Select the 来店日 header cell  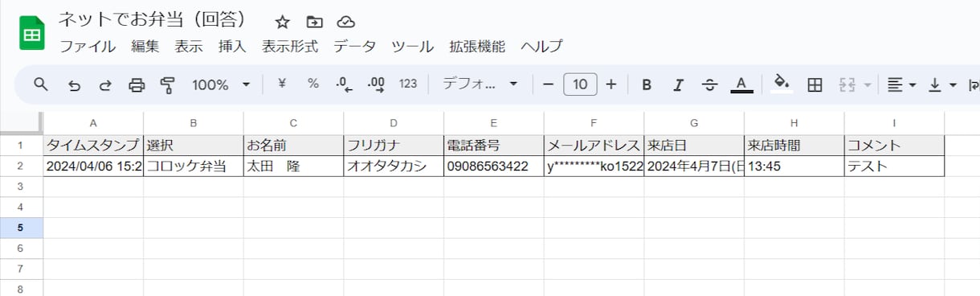(694, 146)
